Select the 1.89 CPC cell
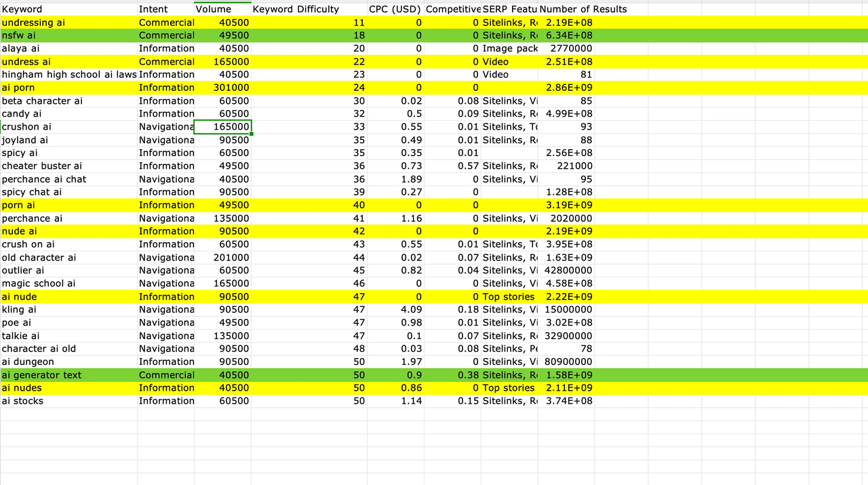Image resolution: width=868 pixels, height=485 pixels. click(x=395, y=179)
